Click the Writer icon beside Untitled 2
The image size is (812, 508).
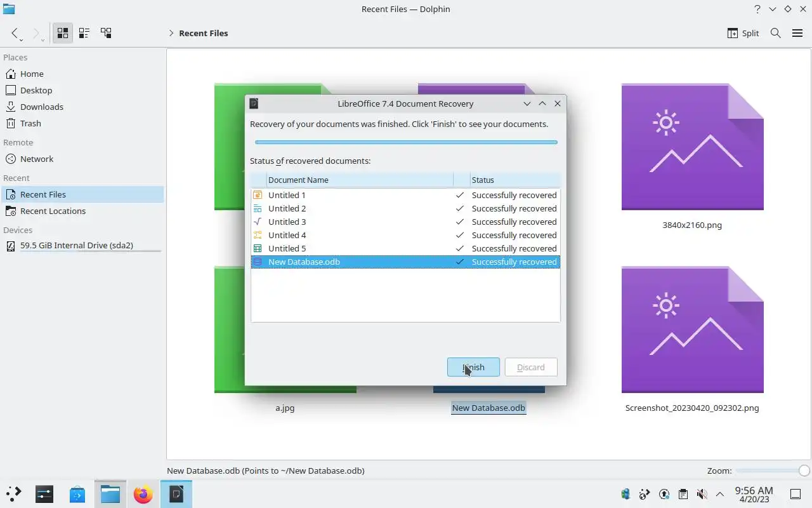(x=258, y=208)
